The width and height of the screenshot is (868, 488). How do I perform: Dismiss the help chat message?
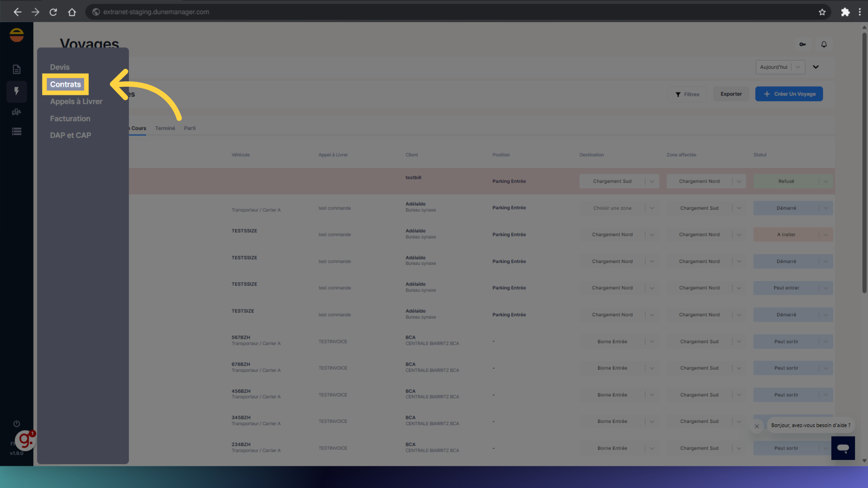[757, 426]
